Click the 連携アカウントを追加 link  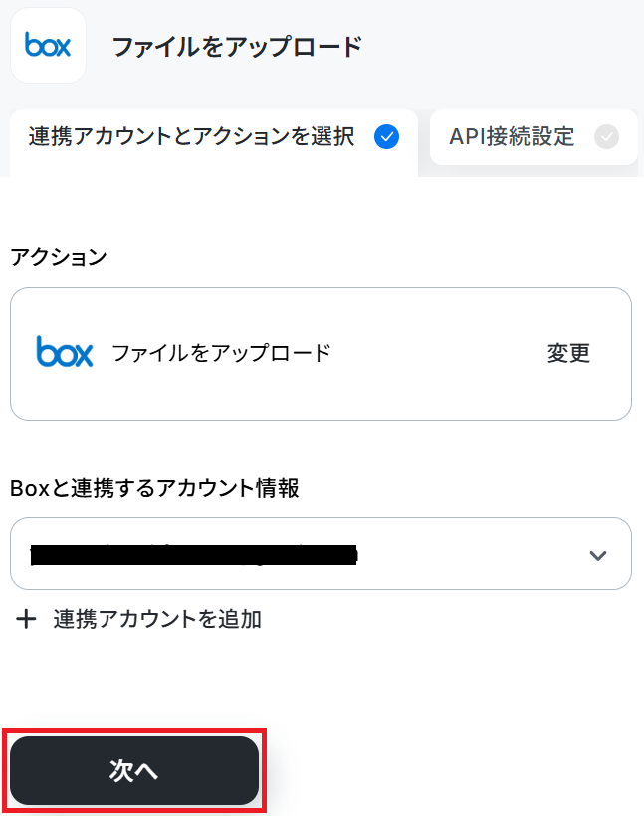click(157, 619)
